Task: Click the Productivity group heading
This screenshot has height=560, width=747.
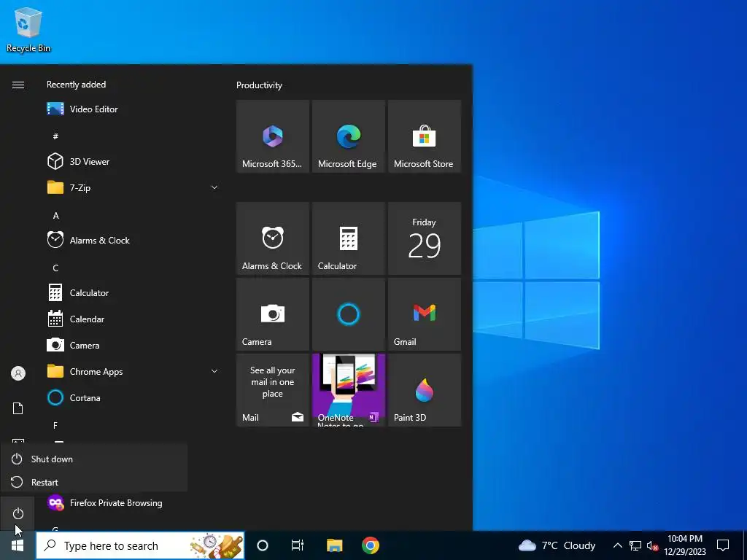Action: click(259, 85)
